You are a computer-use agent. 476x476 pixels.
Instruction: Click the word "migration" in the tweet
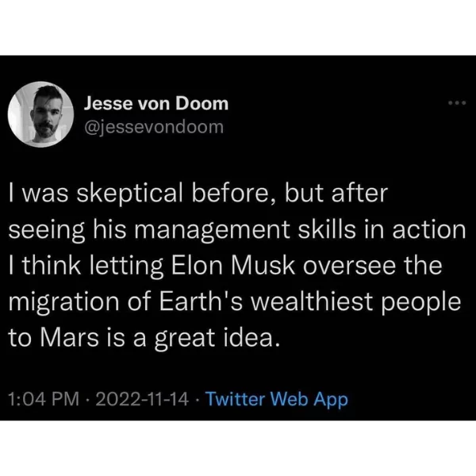(x=63, y=302)
